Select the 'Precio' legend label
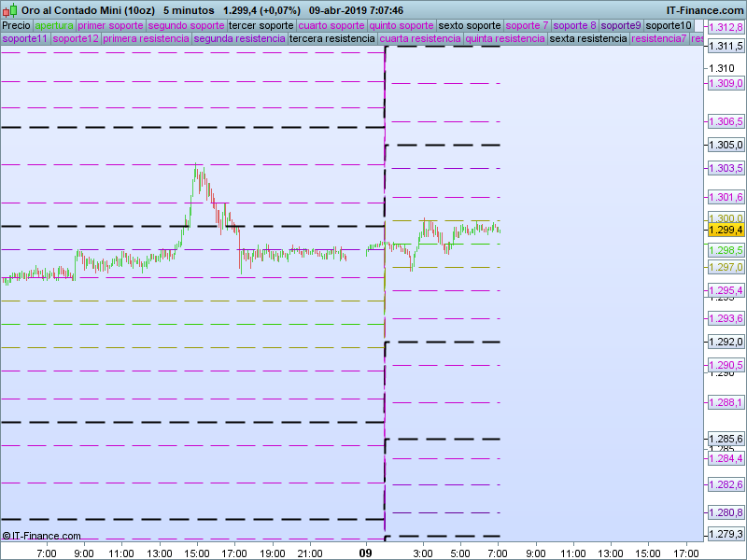The image size is (747, 560). pyautogui.click(x=16, y=25)
